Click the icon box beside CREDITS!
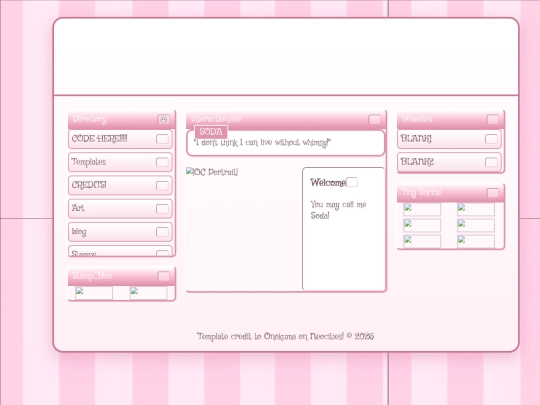 [162, 186]
